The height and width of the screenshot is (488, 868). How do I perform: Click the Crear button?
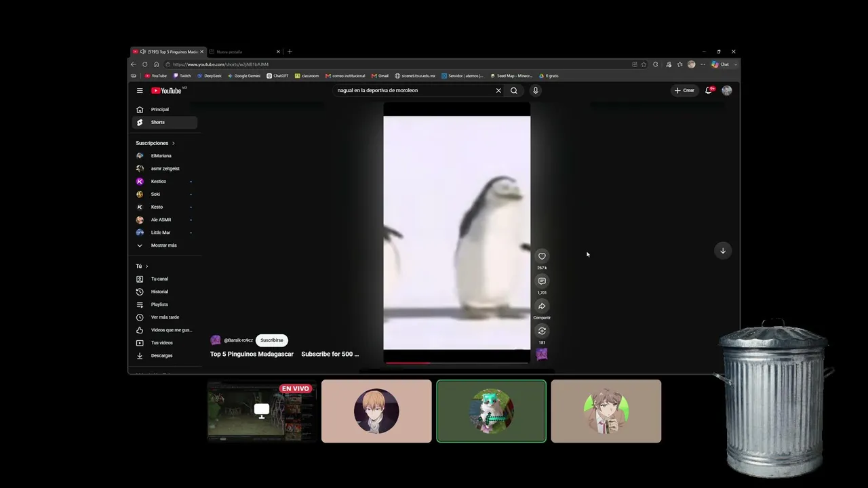coord(684,90)
